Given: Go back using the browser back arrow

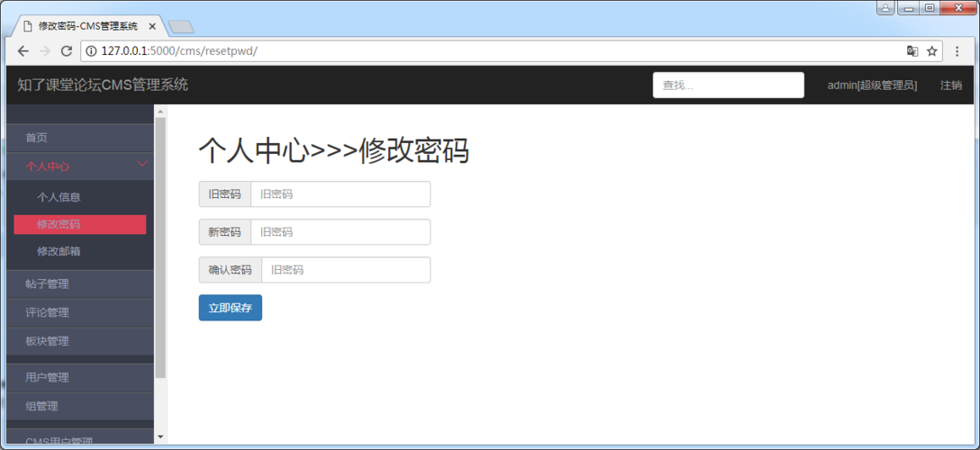Looking at the screenshot, I should point(23,51).
